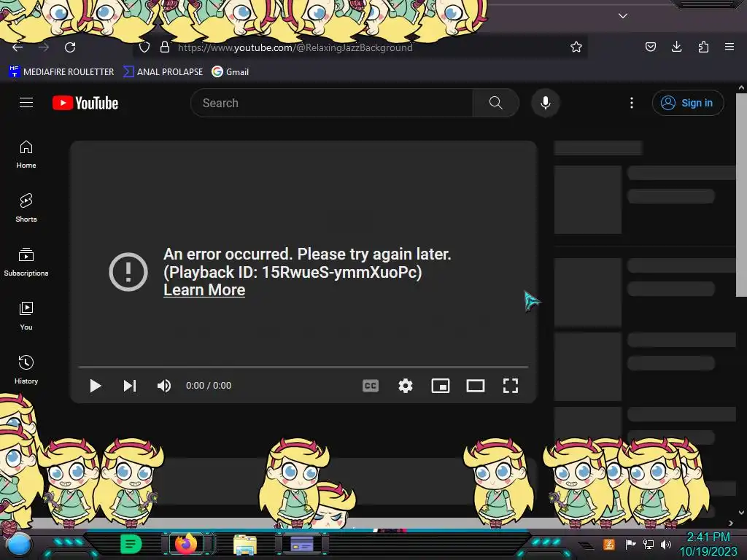Screen dimensions: 747x560
Task: Switch to theater mode
Action: [x=476, y=386]
